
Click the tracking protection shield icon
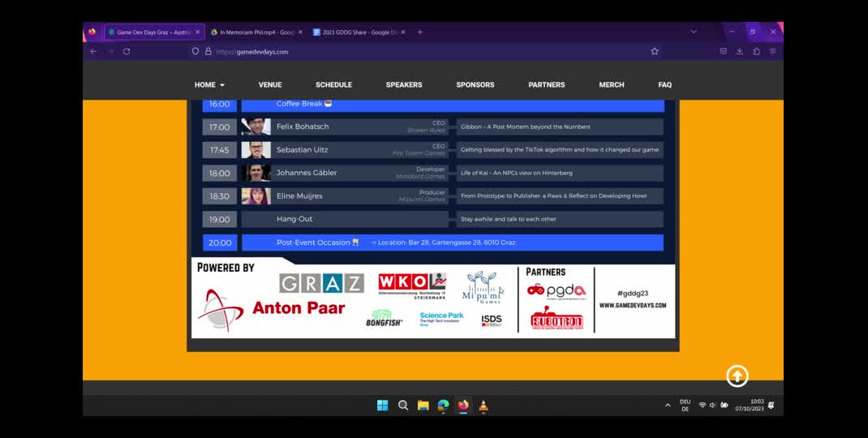(196, 51)
